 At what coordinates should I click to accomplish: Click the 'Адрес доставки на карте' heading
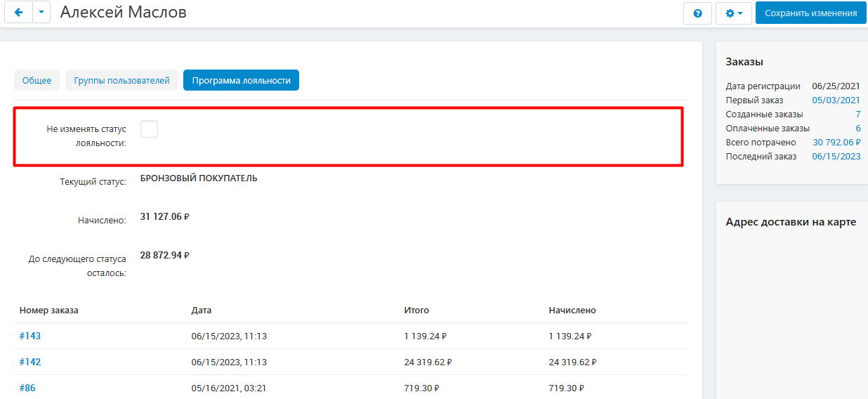(791, 222)
